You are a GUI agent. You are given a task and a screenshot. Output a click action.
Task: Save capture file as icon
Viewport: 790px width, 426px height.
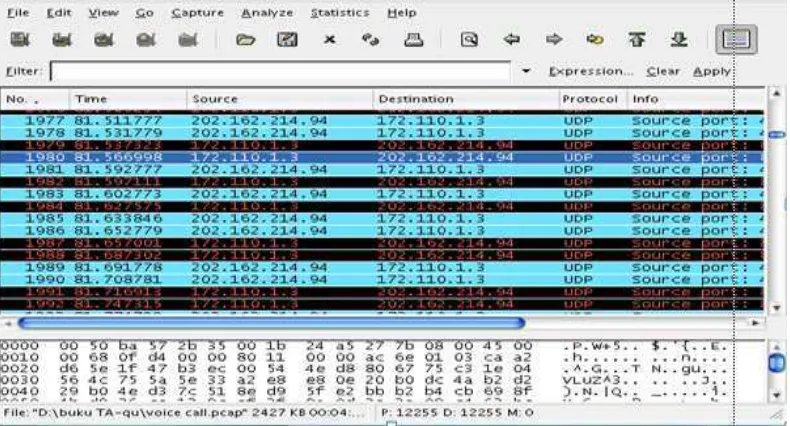click(x=287, y=39)
